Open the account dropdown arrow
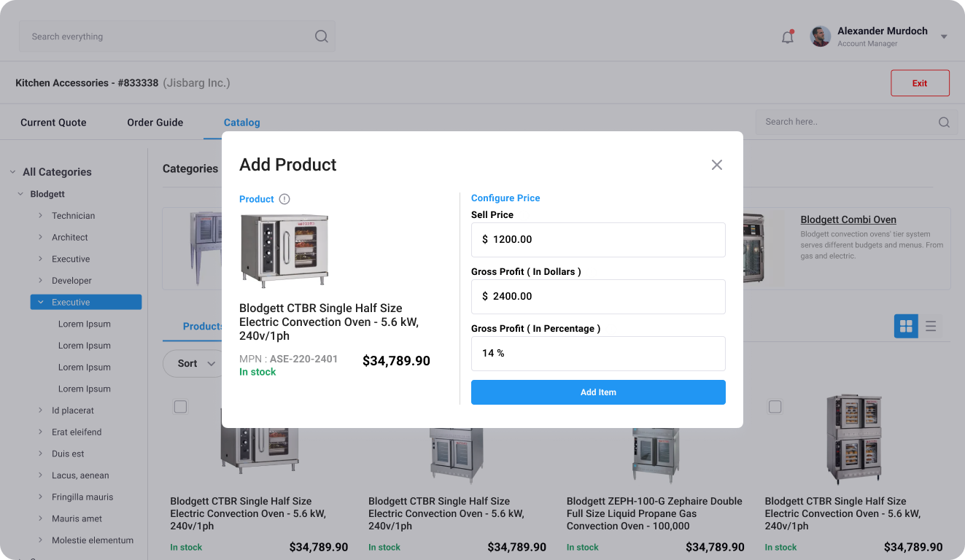The height and width of the screenshot is (560, 965). [x=944, y=36]
